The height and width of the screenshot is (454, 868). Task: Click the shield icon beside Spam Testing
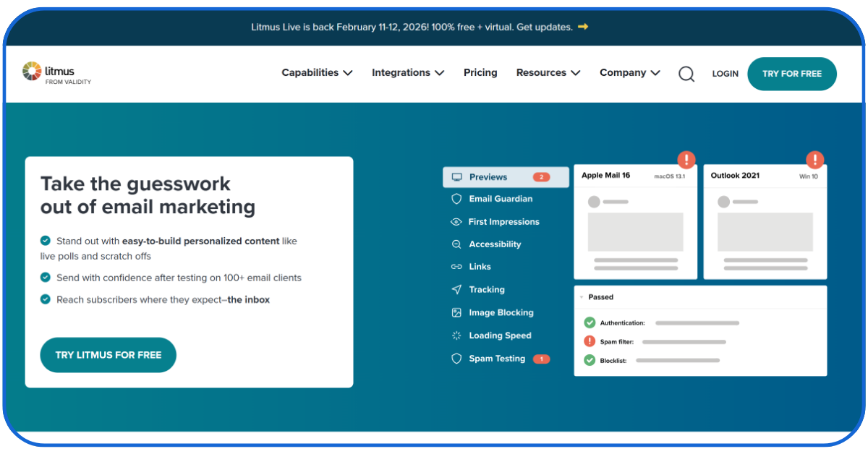point(456,359)
